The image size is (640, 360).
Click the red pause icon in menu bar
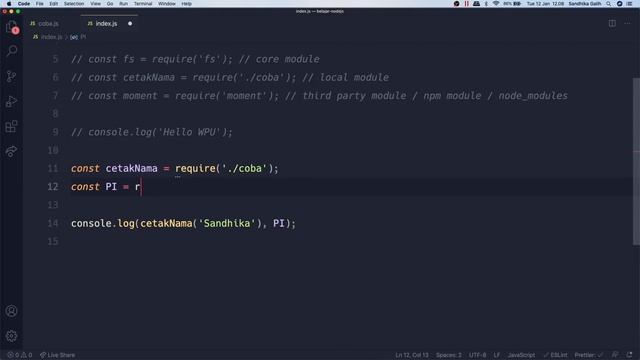coord(467,4)
